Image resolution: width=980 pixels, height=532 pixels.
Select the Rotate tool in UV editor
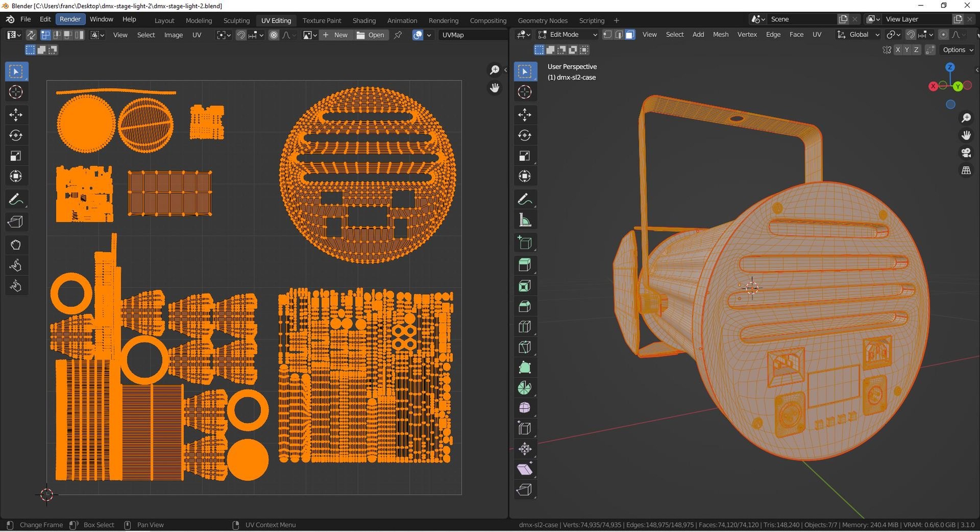click(16, 135)
